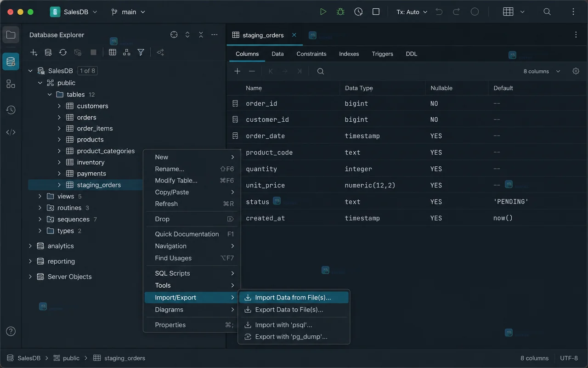Click UTF-8 encoding in status bar
The width and height of the screenshot is (588, 368).
coord(569,358)
